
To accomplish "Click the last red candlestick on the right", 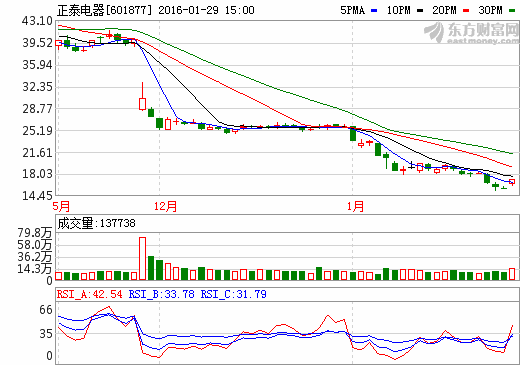I will click(512, 182).
